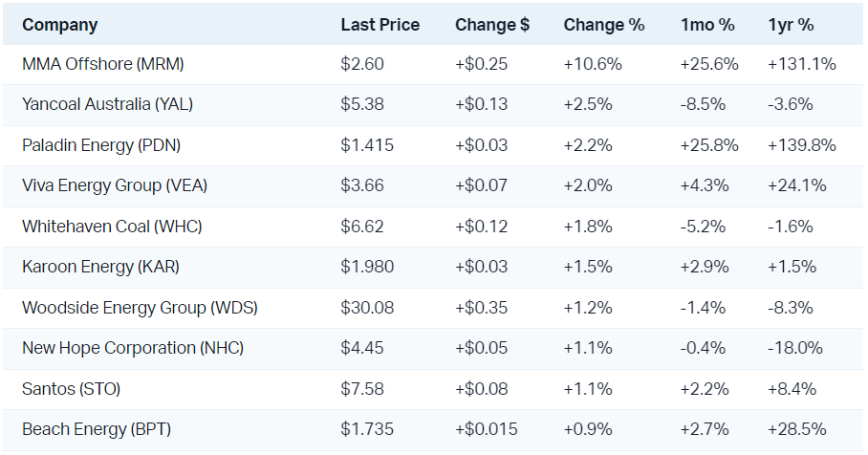Image resolution: width=868 pixels, height=455 pixels.
Task: Sort by 1mo % column header
Action: tap(706, 25)
